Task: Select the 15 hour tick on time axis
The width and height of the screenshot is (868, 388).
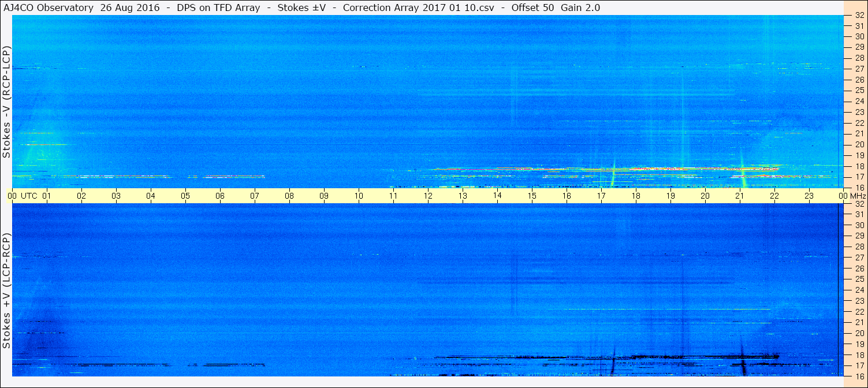Action: click(x=532, y=196)
